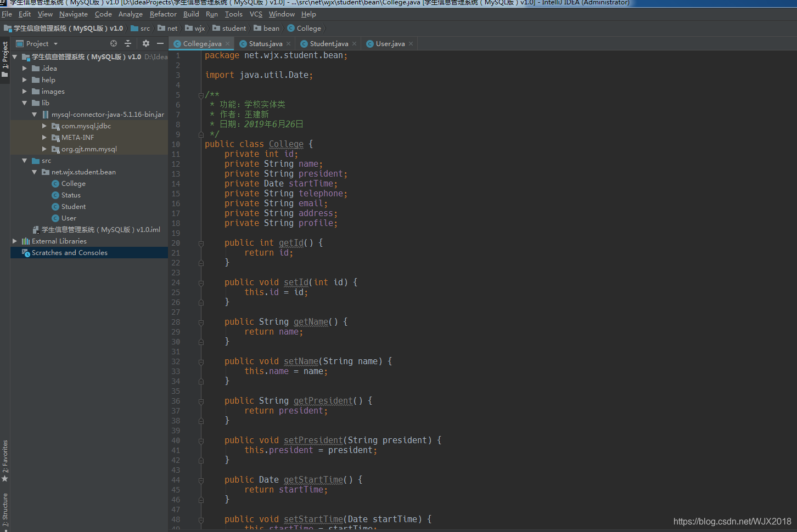797x532 pixels.
Task: Switch to the Student.java tab
Action: [x=328, y=44]
